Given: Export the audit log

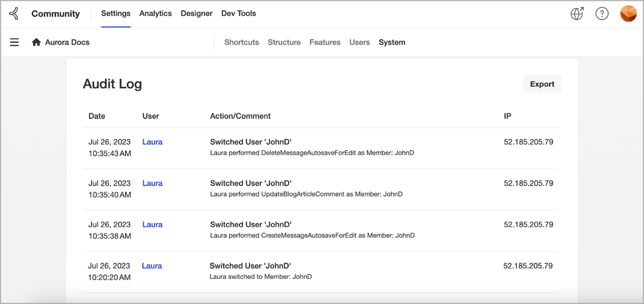Looking at the screenshot, I should tap(542, 84).
